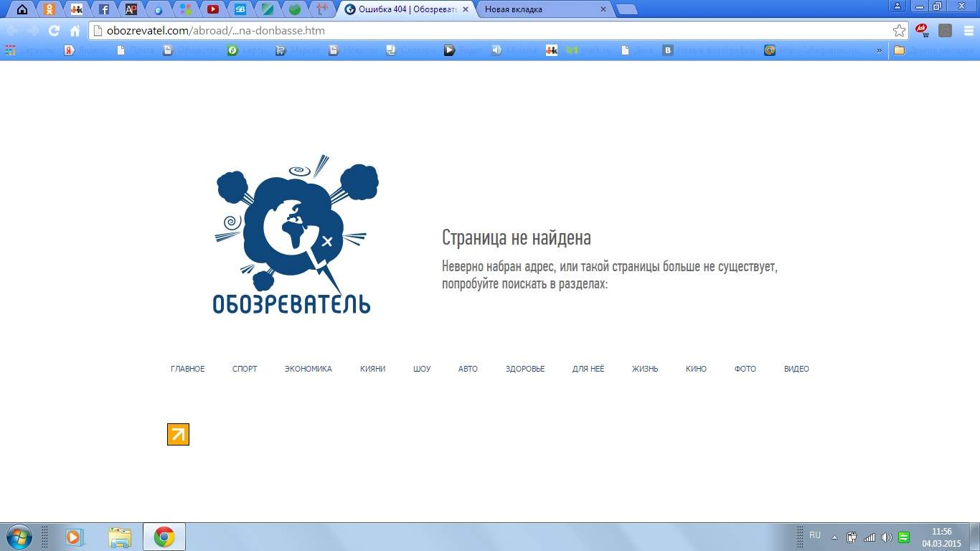Show hidden system tray icons
980x551 pixels.
point(834,537)
